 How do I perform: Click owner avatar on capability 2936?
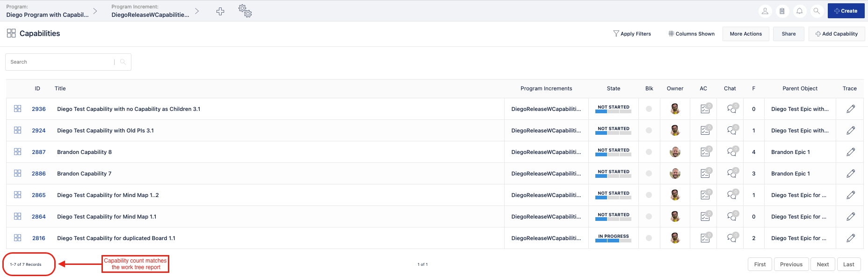click(675, 109)
